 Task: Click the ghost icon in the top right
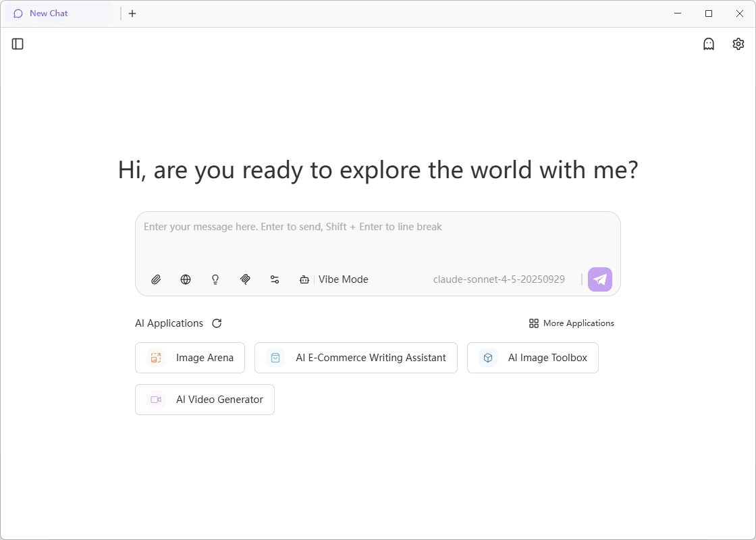pyautogui.click(x=709, y=44)
